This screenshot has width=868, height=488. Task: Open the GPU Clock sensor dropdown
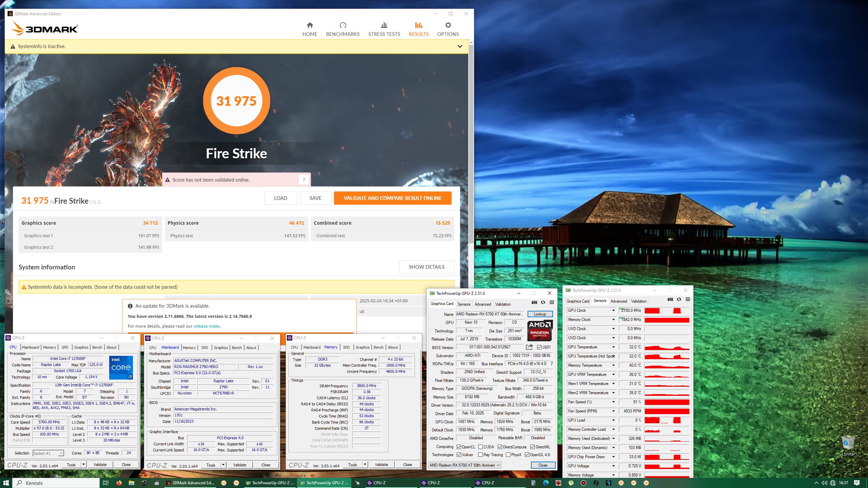[x=613, y=310]
